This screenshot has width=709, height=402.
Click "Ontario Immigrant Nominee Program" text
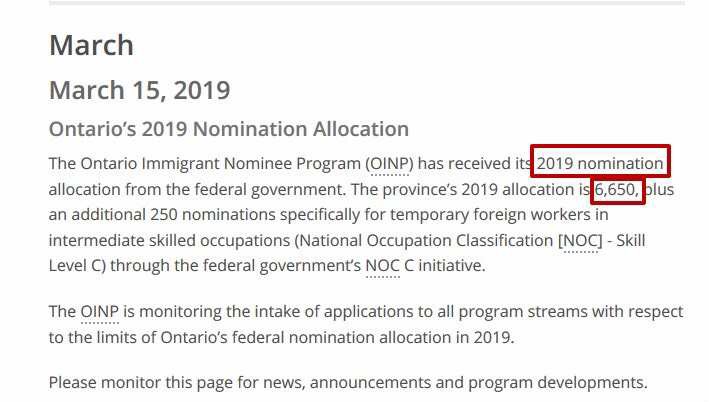pos(219,163)
